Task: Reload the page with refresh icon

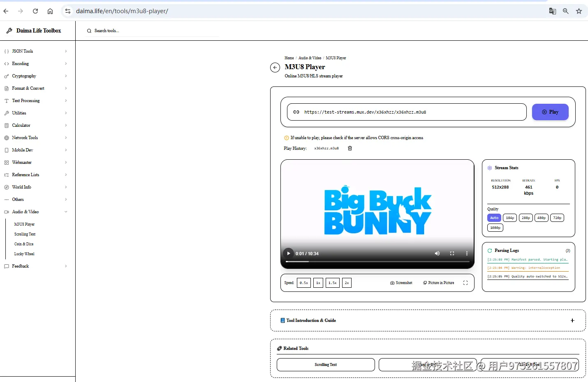Action: point(35,11)
